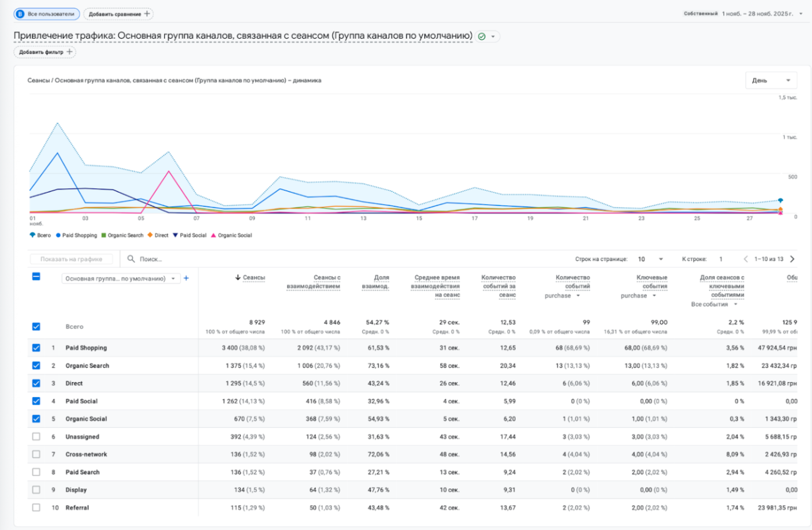Click the sort arrow on Сеансы column
The image size is (812, 530).
pos(237,278)
